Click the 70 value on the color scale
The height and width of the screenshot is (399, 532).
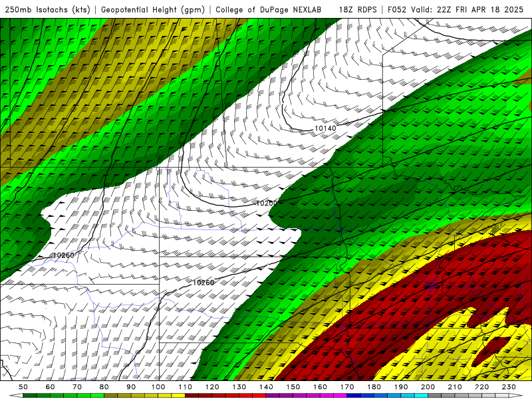click(x=77, y=387)
